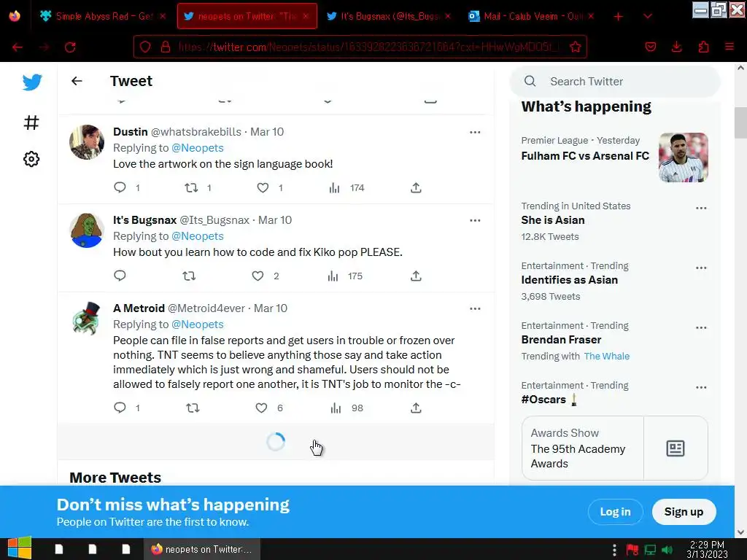Close the Mail Outlook tab
Screen dimensions: 747x560
591,16
